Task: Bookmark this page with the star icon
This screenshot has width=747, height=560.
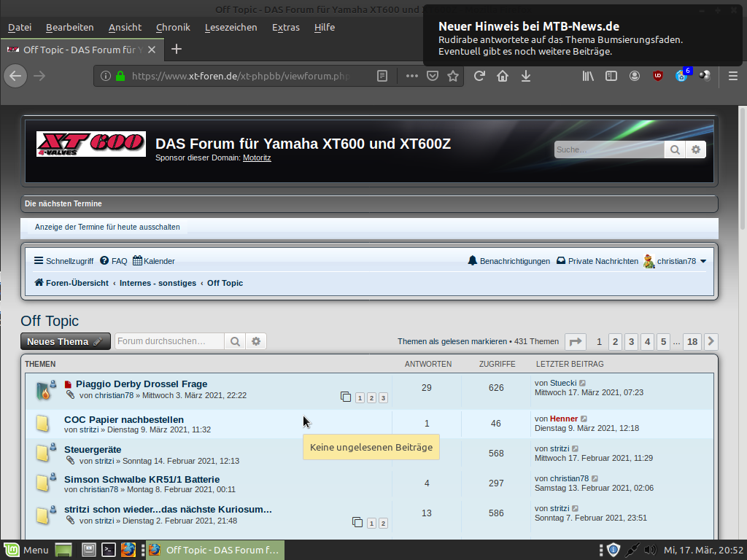Action: pyautogui.click(x=453, y=76)
